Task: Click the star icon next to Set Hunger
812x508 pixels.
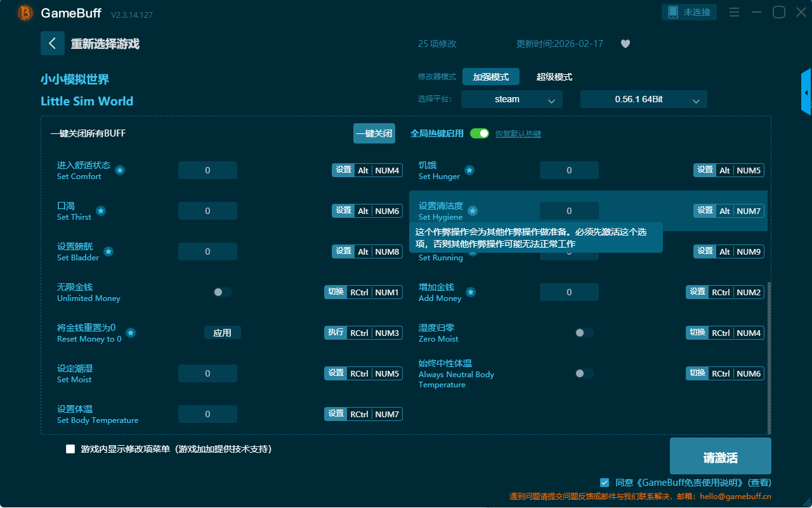Action: point(469,170)
